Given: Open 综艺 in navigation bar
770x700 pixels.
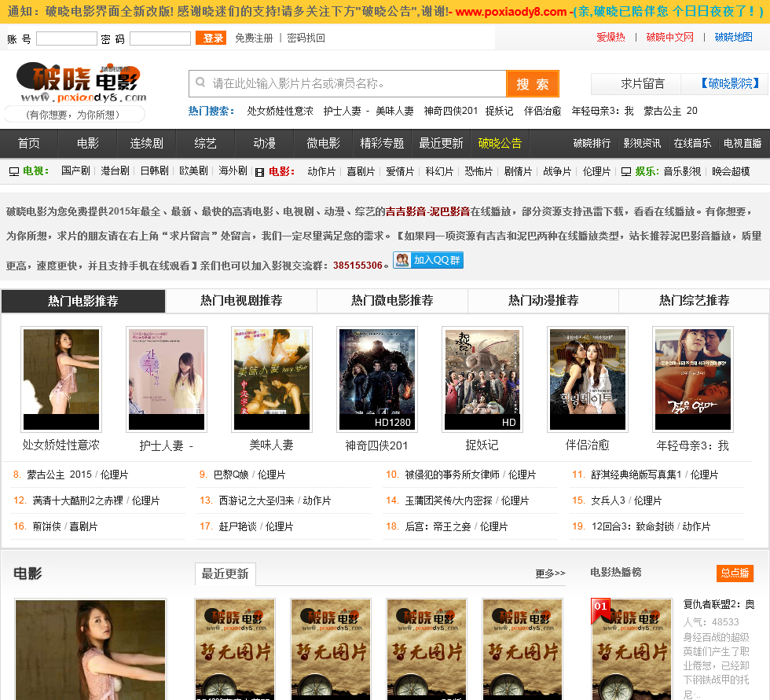Looking at the screenshot, I should tap(205, 143).
